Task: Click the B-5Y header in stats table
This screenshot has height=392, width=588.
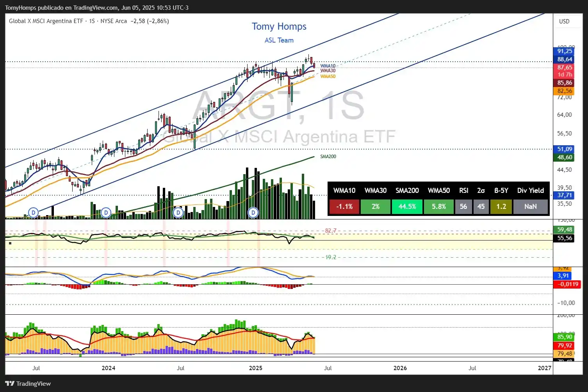Action: pyautogui.click(x=501, y=191)
